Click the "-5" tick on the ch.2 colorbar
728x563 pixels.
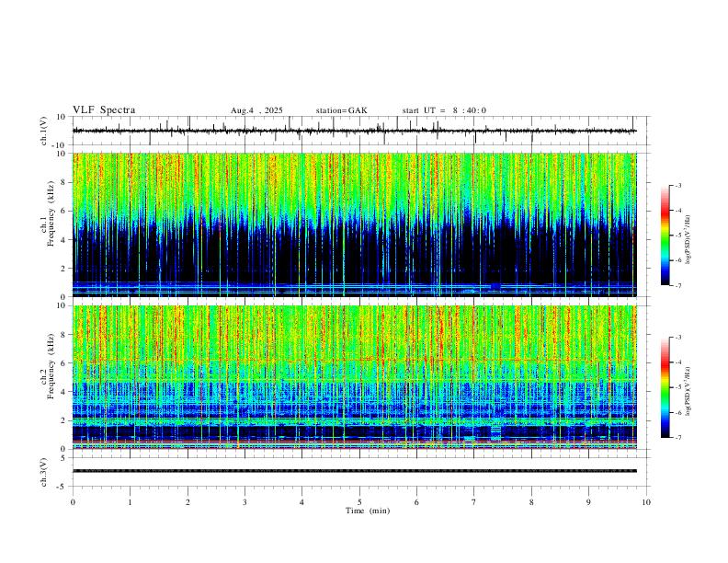(x=677, y=387)
